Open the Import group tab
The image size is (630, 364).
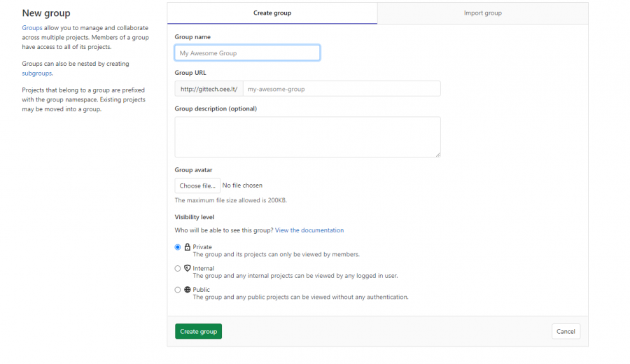(482, 13)
